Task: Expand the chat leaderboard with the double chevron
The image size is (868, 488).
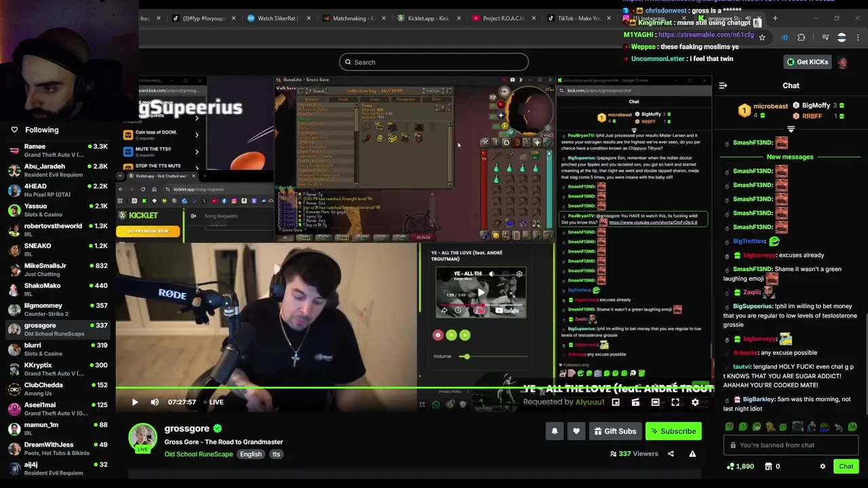Action: pyautogui.click(x=791, y=129)
